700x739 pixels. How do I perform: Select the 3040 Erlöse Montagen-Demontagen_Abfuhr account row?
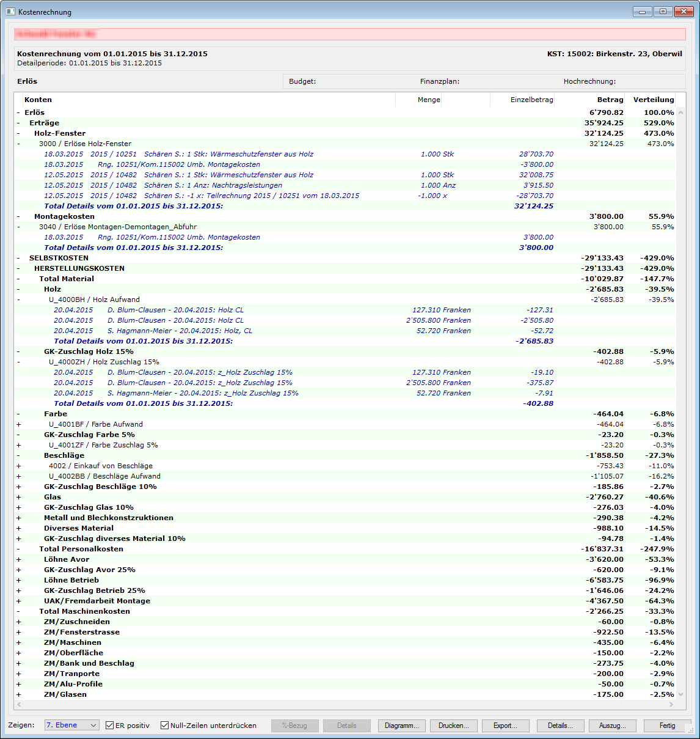coord(117,227)
